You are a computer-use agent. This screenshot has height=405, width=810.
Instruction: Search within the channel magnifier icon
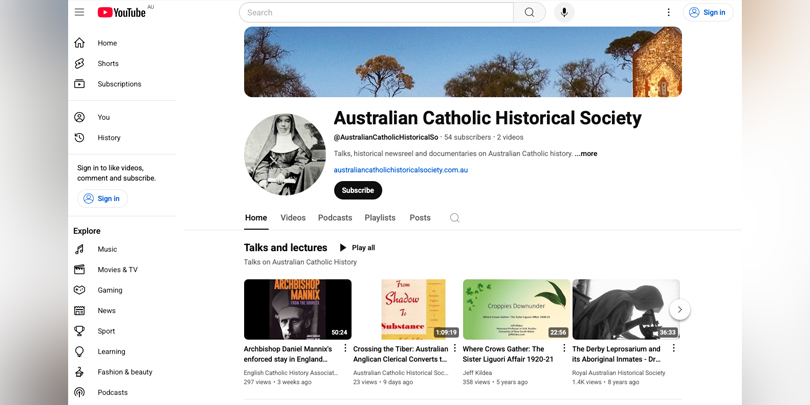click(455, 218)
